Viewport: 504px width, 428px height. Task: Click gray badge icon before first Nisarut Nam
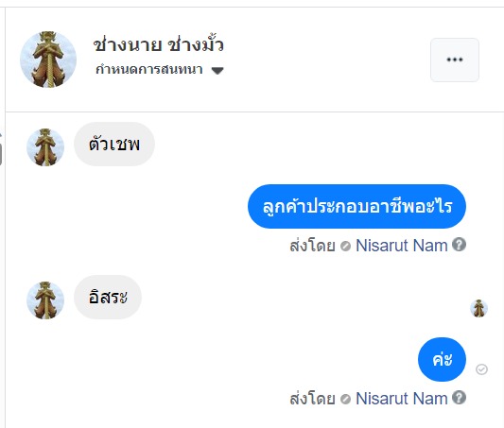click(x=345, y=247)
